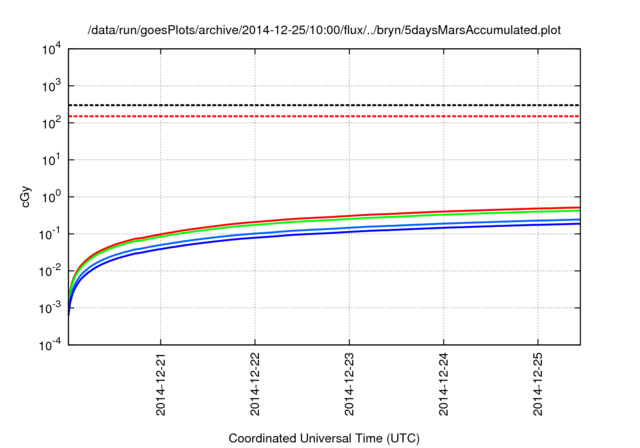Click the 10^4 y-axis tick label
Screen dimensions: 640x448
(x=51, y=49)
